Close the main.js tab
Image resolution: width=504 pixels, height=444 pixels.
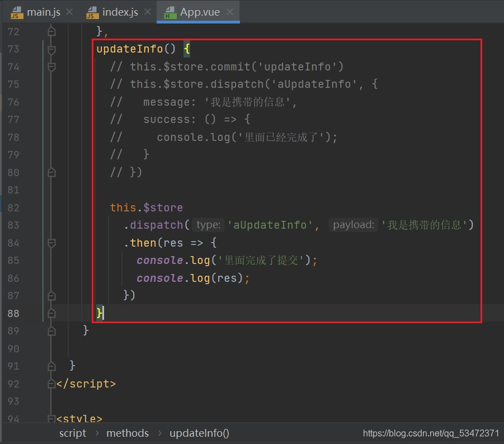coord(69,12)
